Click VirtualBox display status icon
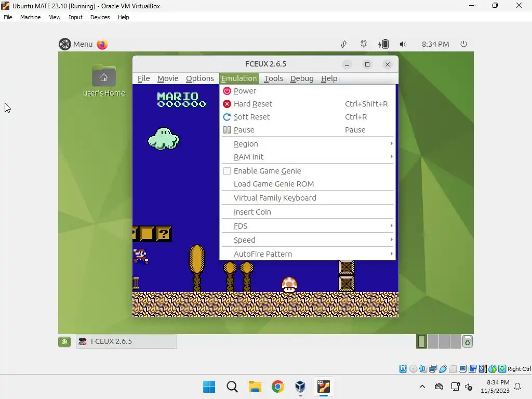532x399 pixels. pos(462,369)
